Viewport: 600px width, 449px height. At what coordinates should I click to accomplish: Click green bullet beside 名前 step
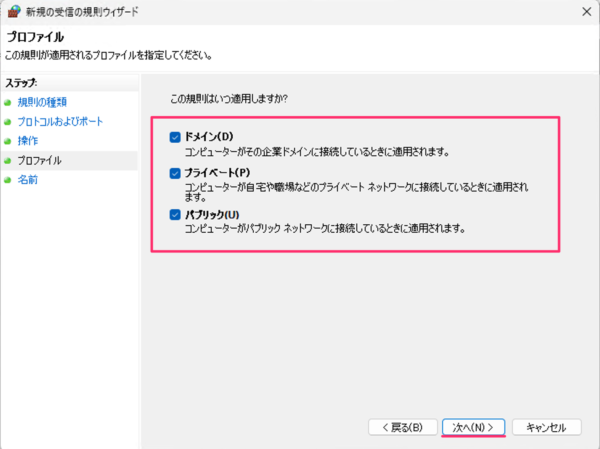8,180
